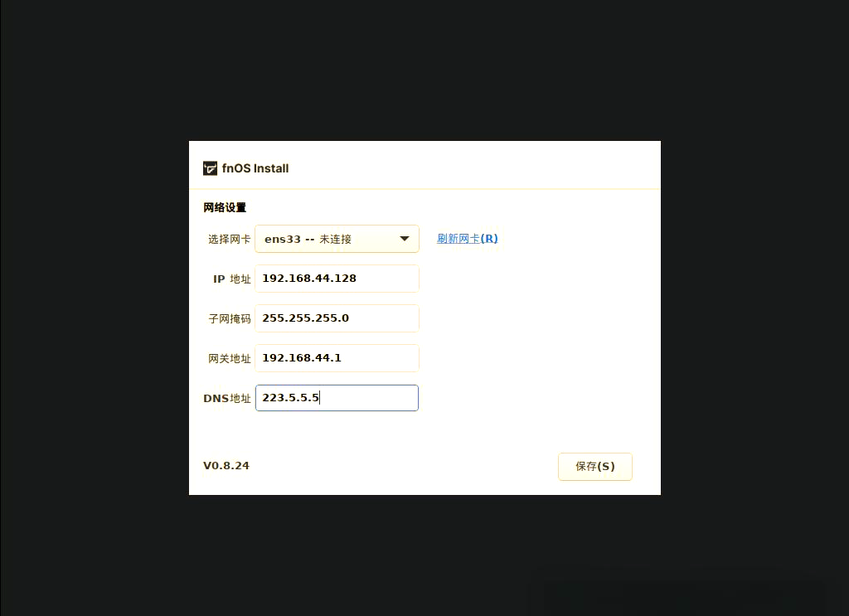Click the V0.8.24 version text
This screenshot has height=616, width=849.
[226, 465]
